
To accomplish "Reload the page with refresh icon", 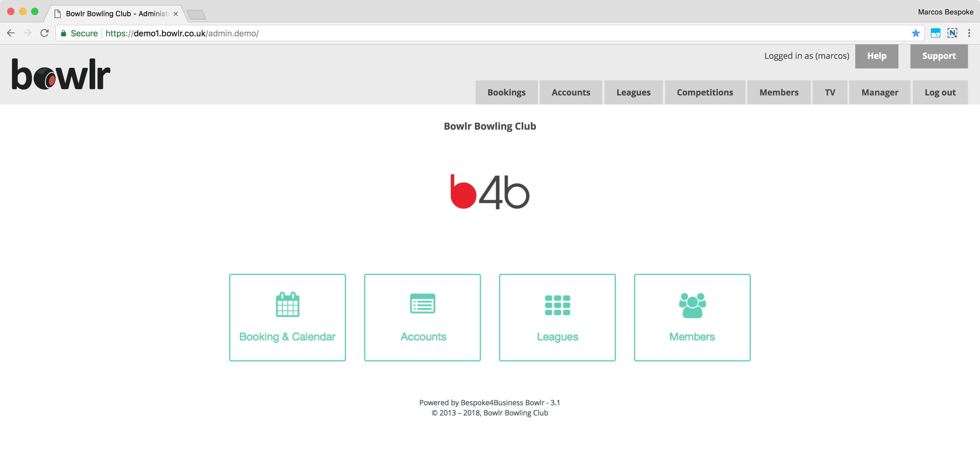I will tap(44, 33).
